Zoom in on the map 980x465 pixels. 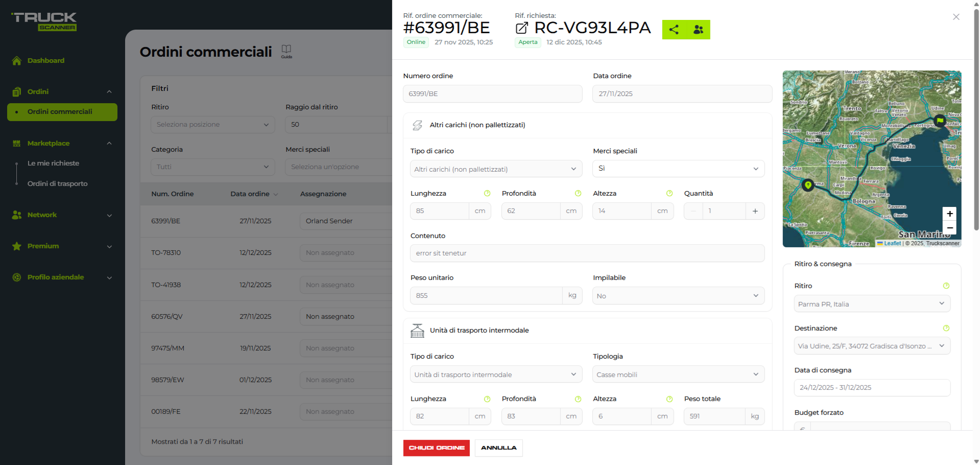tap(949, 214)
